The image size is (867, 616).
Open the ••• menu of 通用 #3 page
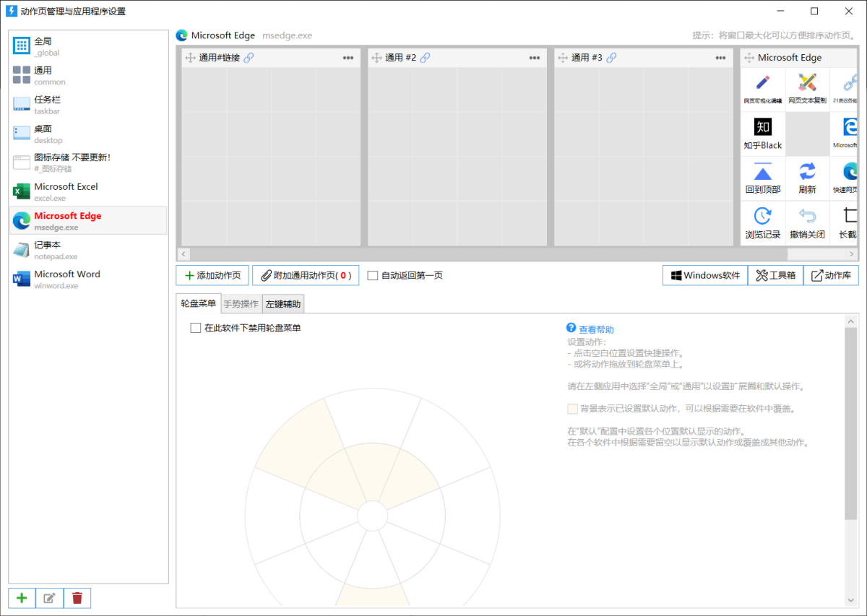coord(721,58)
